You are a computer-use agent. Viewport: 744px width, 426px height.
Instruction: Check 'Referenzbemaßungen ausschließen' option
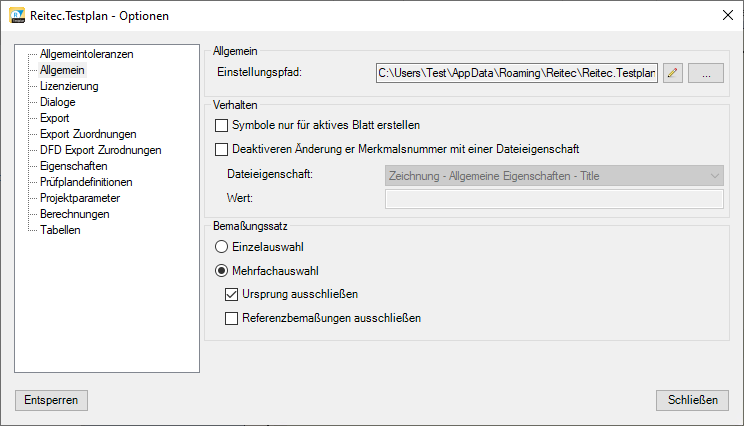(232, 319)
